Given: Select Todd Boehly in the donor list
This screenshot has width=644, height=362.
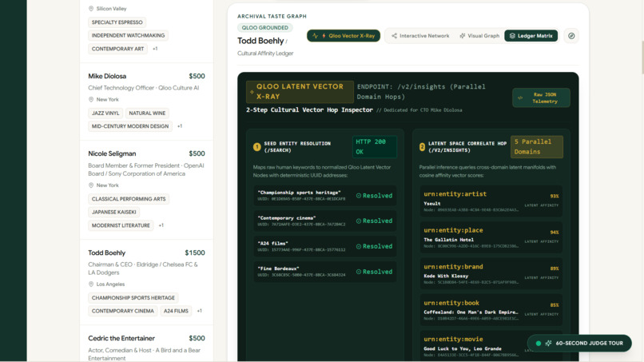Looking at the screenshot, I should [147, 282].
